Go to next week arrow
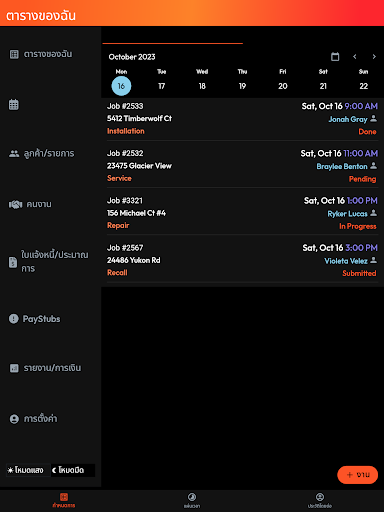The height and width of the screenshot is (512, 384). pyautogui.click(x=374, y=57)
